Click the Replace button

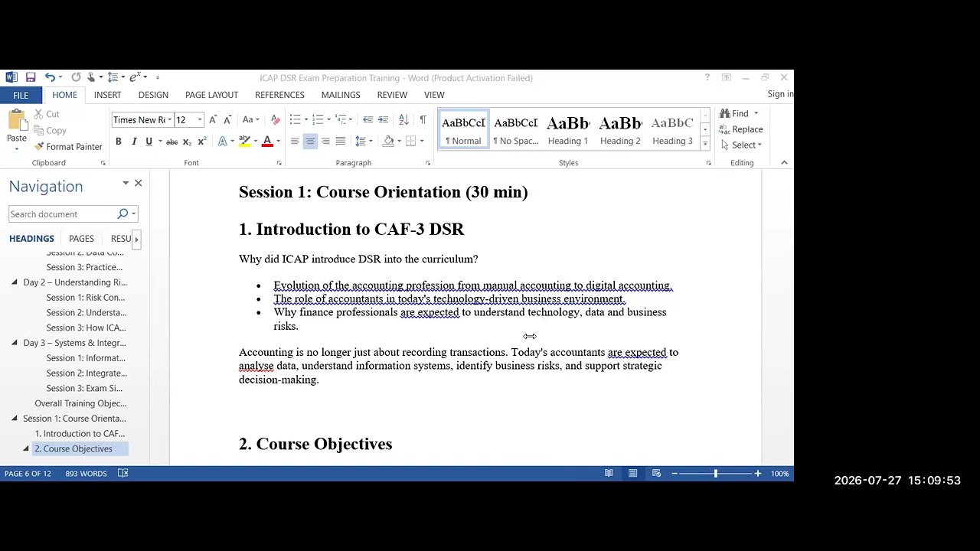pyautogui.click(x=741, y=129)
